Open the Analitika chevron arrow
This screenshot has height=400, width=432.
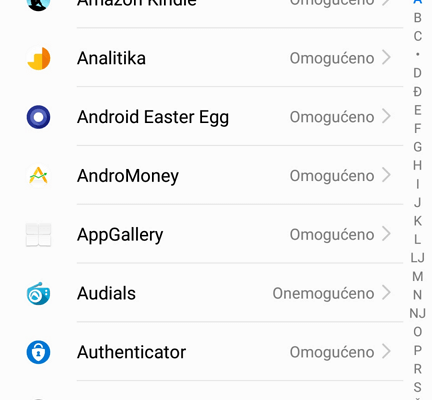pyautogui.click(x=386, y=58)
